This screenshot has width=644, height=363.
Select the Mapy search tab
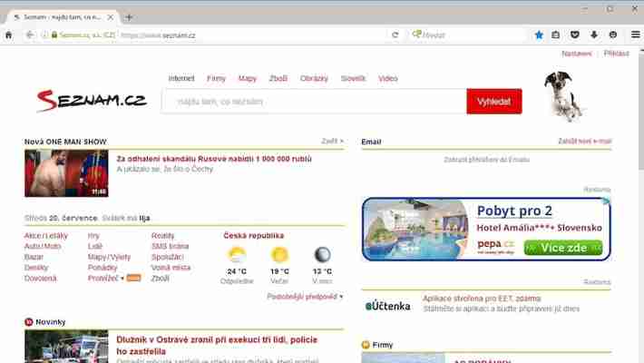pyautogui.click(x=248, y=78)
